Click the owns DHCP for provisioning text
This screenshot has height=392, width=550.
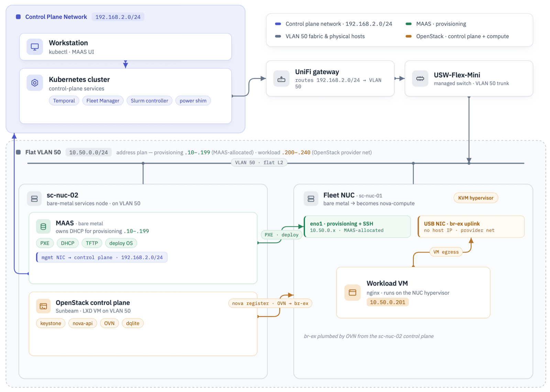(102, 231)
